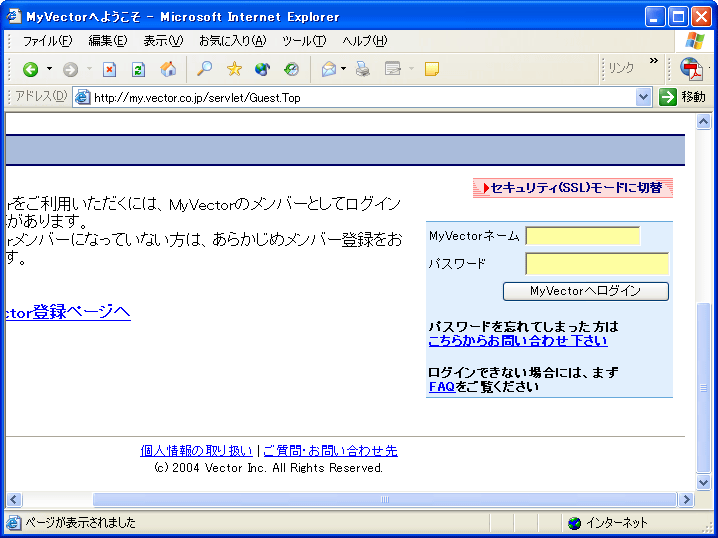Image resolution: width=718 pixels, height=538 pixels.
Task: Open the Back history dropdown arrow
Action: tap(49, 69)
